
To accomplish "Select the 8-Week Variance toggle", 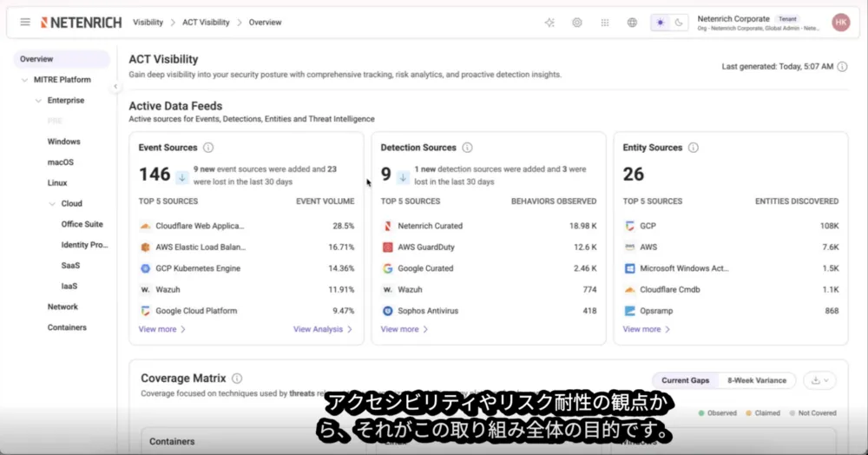I will 756,381.
